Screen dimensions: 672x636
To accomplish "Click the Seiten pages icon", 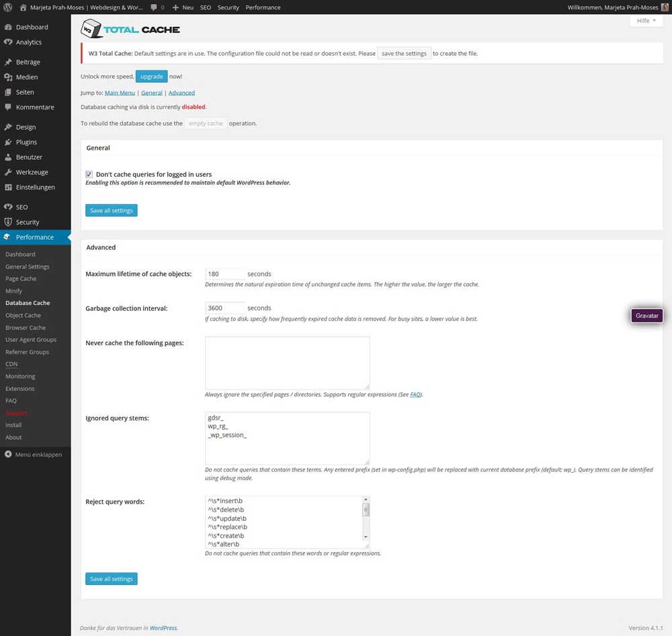I will [x=8, y=92].
